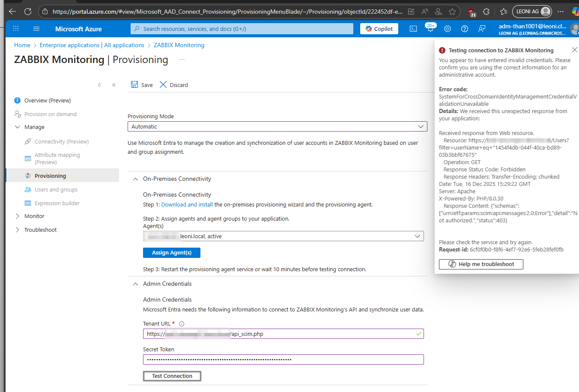Collapse the Admin Credentials section
Viewport: 579px width, 392px height.
point(135,284)
